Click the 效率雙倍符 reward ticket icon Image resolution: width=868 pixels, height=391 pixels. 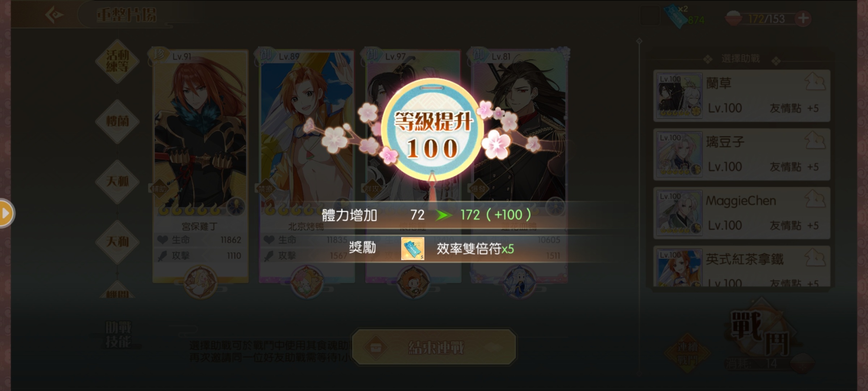(x=412, y=249)
